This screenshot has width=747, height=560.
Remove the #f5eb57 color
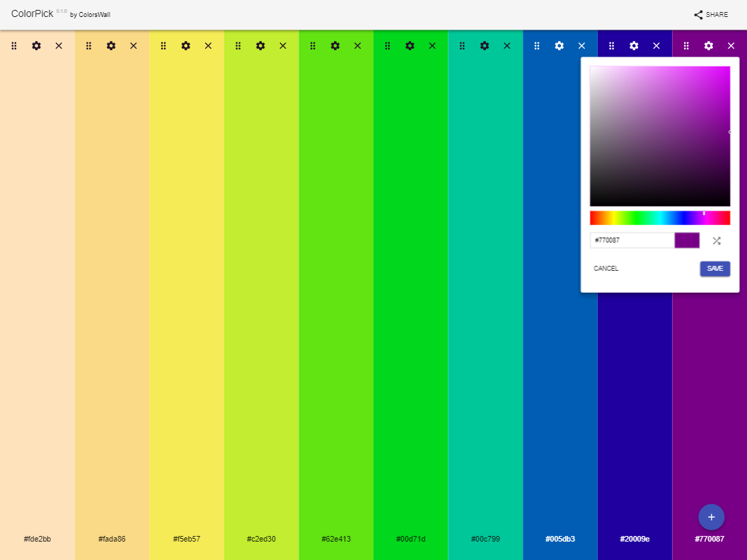coord(208,45)
